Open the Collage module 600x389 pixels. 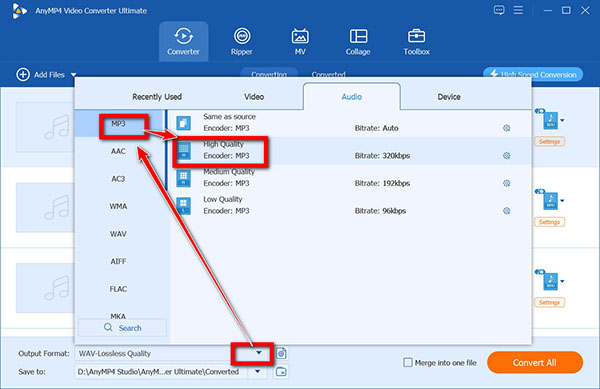pyautogui.click(x=358, y=41)
